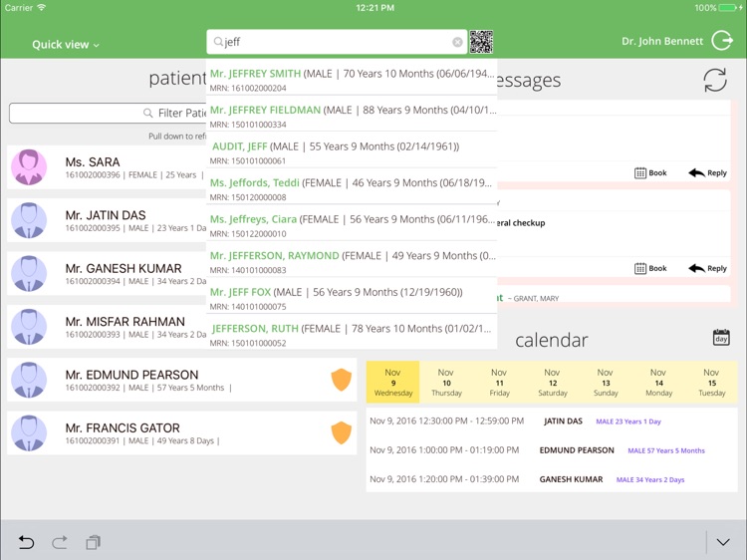Select JEFFERSON, RUTH search result
This screenshot has width=747, height=560.
[352, 332]
